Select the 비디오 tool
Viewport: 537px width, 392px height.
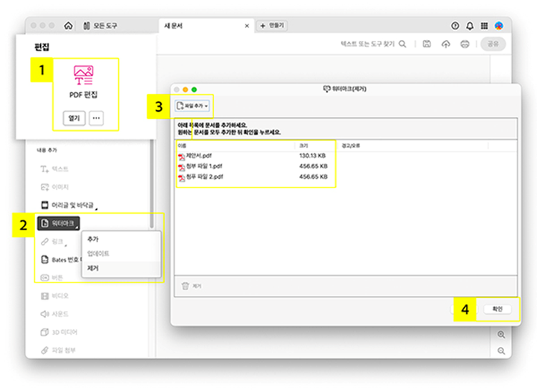(54, 296)
